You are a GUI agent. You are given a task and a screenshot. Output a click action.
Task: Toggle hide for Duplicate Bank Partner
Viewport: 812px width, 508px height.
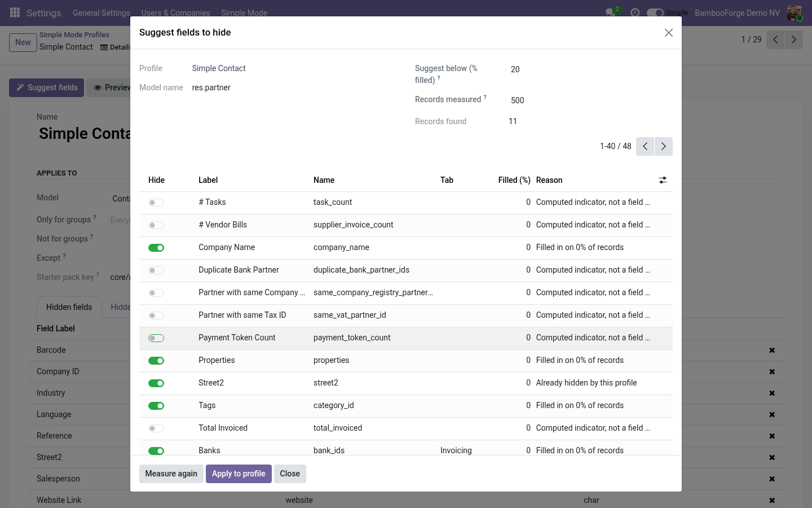point(156,270)
